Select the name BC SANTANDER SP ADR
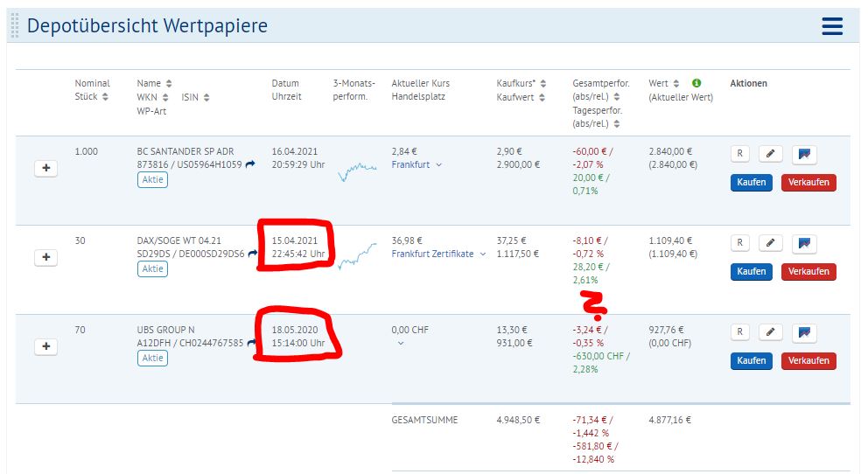This screenshot has height=474, width=868. (x=185, y=151)
